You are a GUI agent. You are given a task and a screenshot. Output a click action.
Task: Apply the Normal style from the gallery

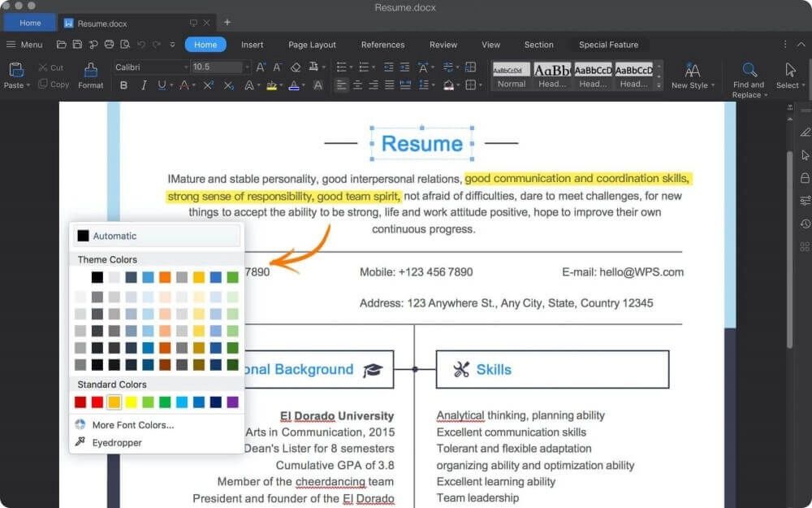click(512, 75)
